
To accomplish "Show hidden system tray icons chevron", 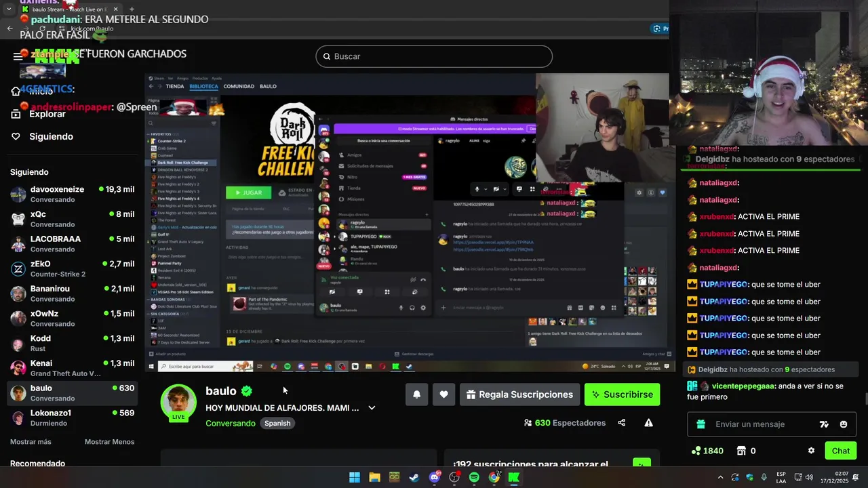I will pyautogui.click(x=720, y=477).
